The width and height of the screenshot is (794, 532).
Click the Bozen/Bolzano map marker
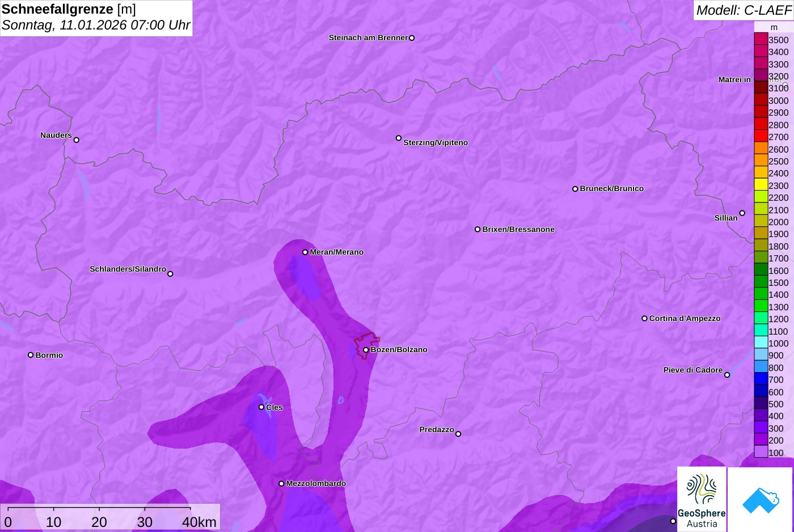pos(366,350)
